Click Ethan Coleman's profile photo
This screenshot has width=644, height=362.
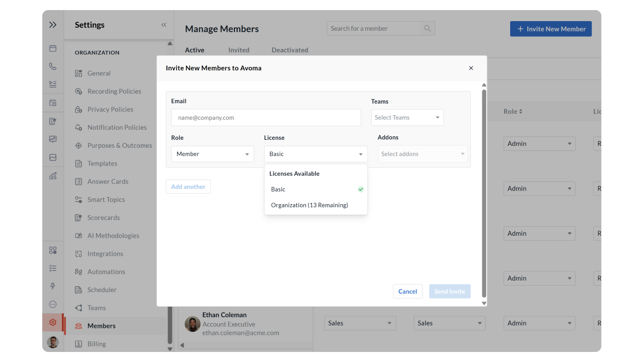192,324
